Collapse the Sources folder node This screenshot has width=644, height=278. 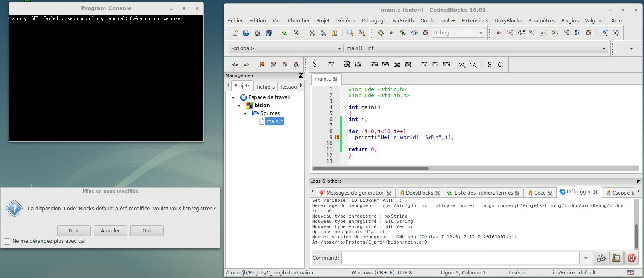[x=245, y=113]
